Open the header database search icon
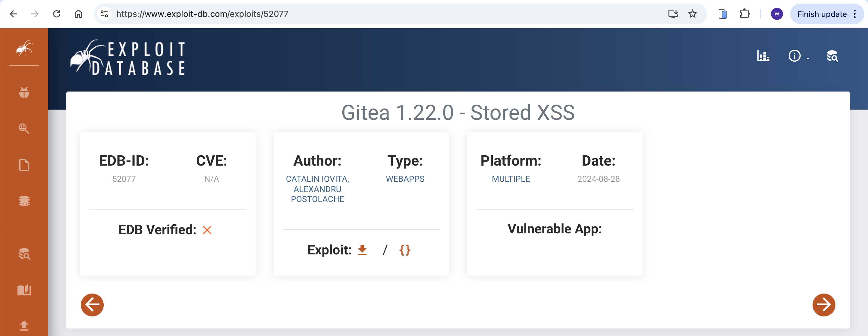Viewport: 868px width, 336px height. (x=832, y=56)
